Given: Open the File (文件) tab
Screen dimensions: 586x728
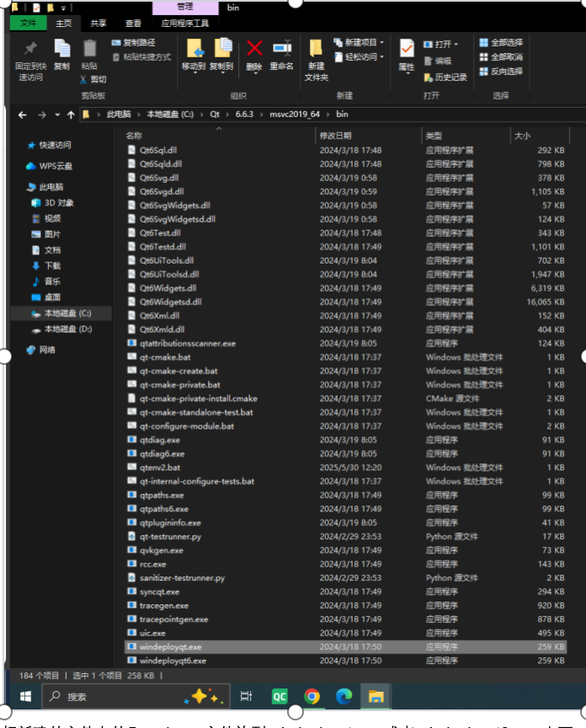Looking at the screenshot, I should [29, 23].
